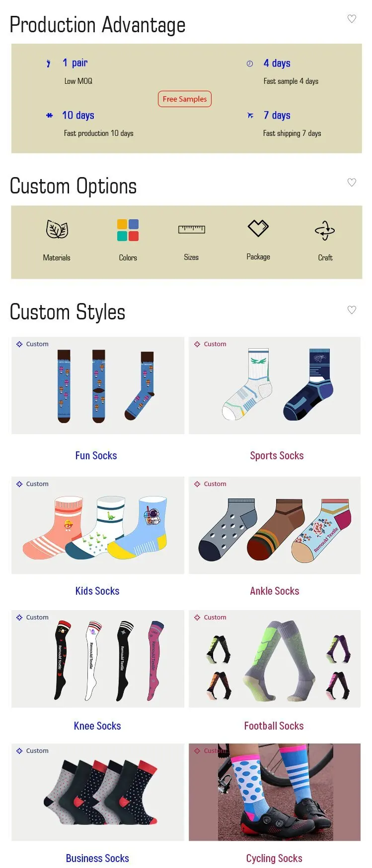Open the Knee Socks link
This screenshot has height=868, width=372.
click(x=97, y=726)
